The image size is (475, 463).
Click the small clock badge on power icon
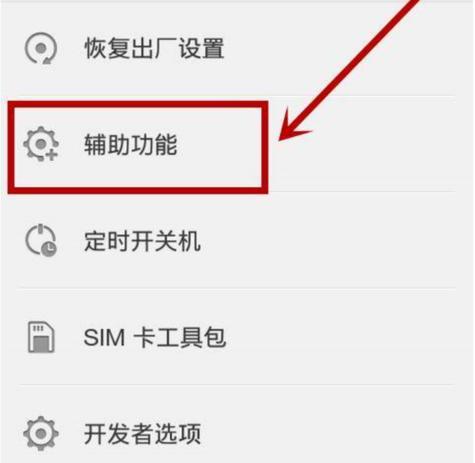click(49, 249)
